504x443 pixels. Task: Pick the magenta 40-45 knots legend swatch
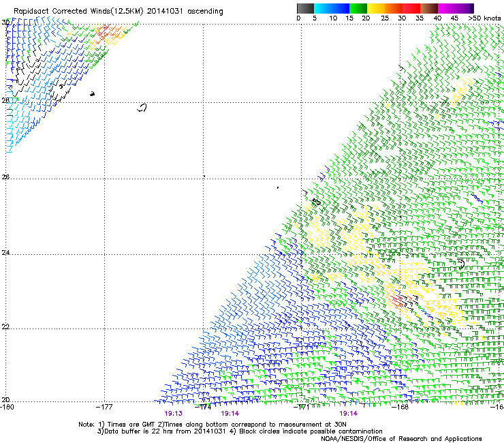(x=447, y=8)
